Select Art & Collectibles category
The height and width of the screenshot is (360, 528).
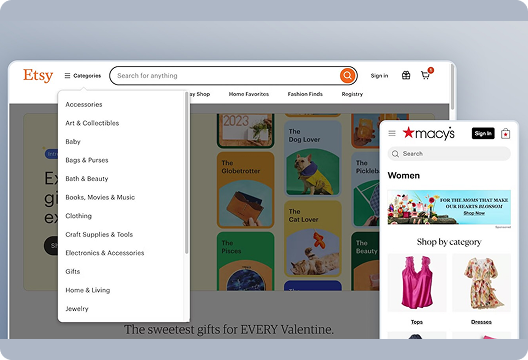pyautogui.click(x=92, y=123)
